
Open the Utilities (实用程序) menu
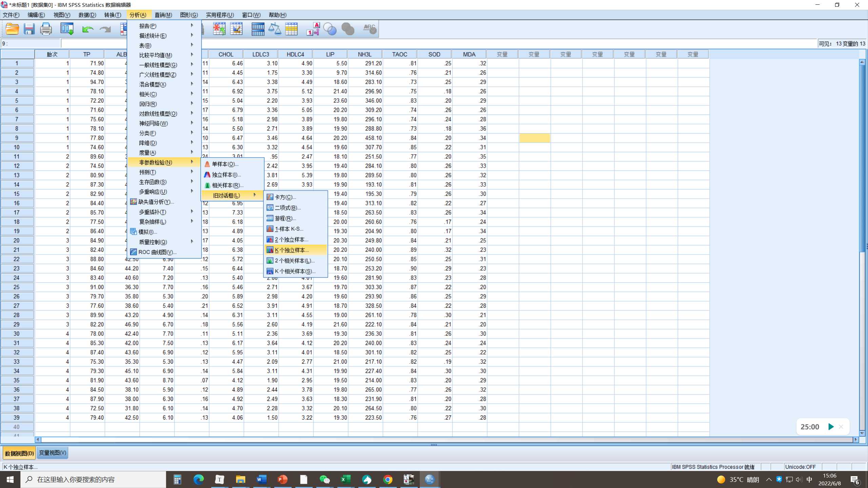[220, 15]
